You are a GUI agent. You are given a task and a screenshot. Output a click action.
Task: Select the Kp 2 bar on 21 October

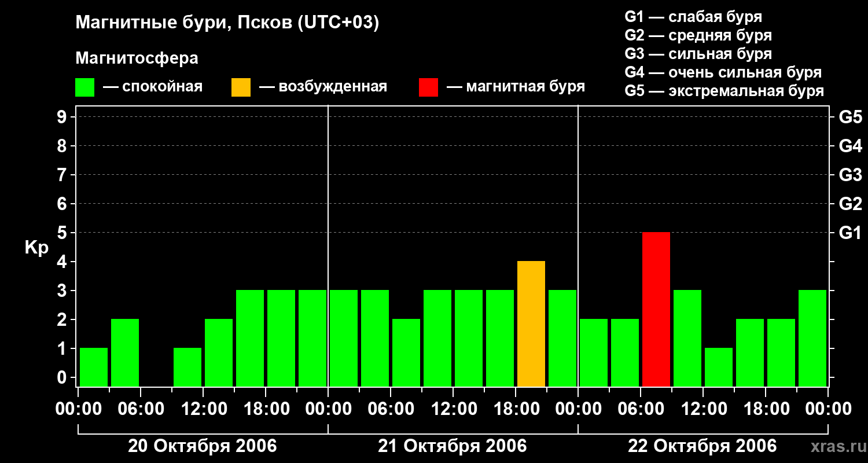pos(406,353)
